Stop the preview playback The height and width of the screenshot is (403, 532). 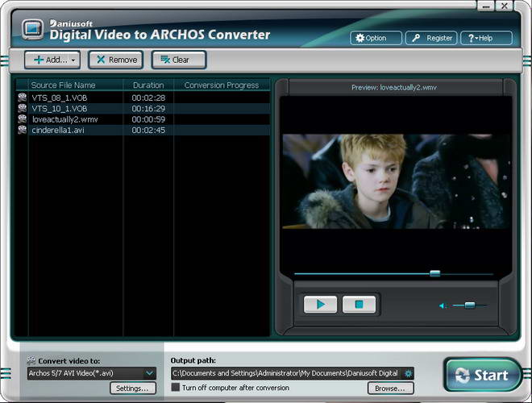pos(359,305)
